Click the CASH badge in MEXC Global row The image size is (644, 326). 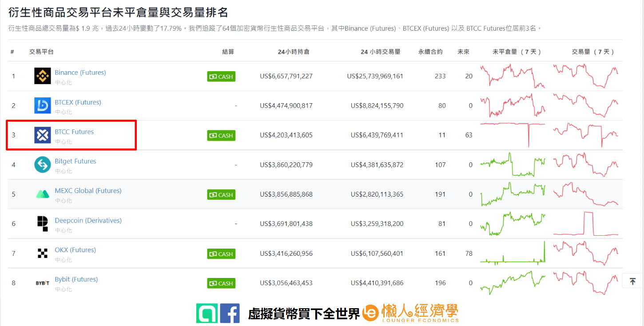click(x=221, y=194)
